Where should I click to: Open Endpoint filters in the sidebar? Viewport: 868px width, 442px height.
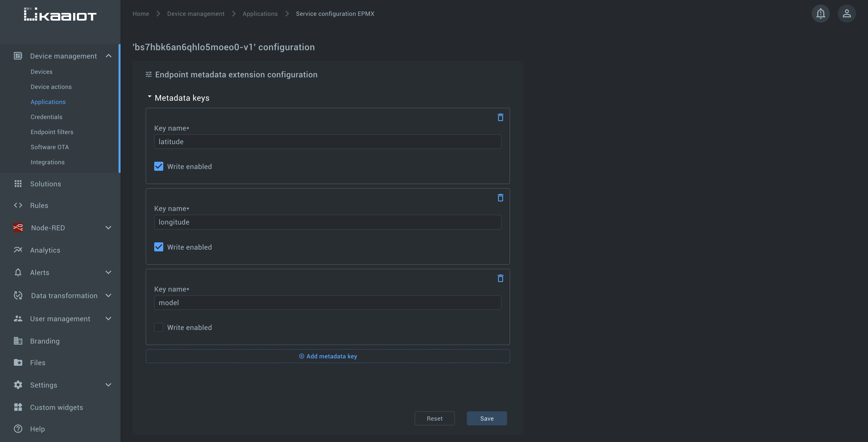pyautogui.click(x=52, y=132)
